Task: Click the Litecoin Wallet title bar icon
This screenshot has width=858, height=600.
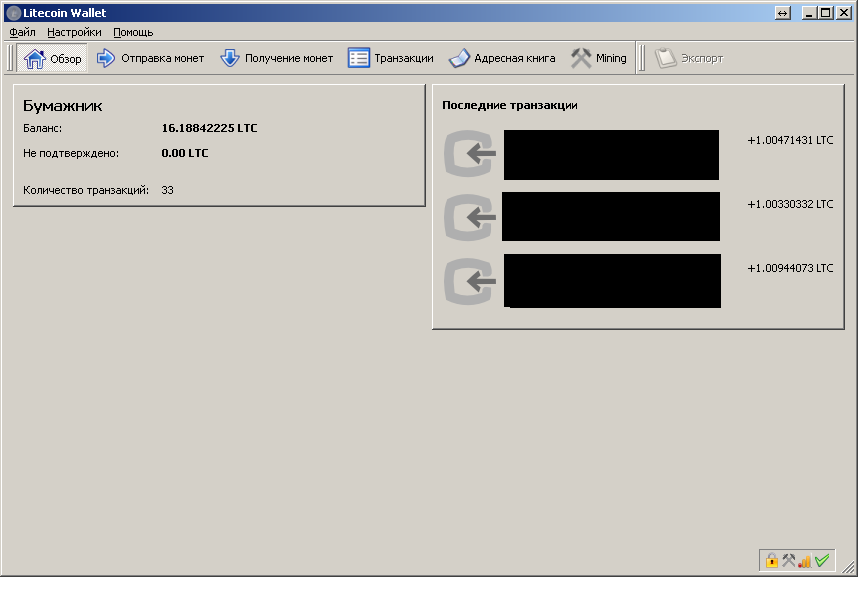Action: (13, 13)
